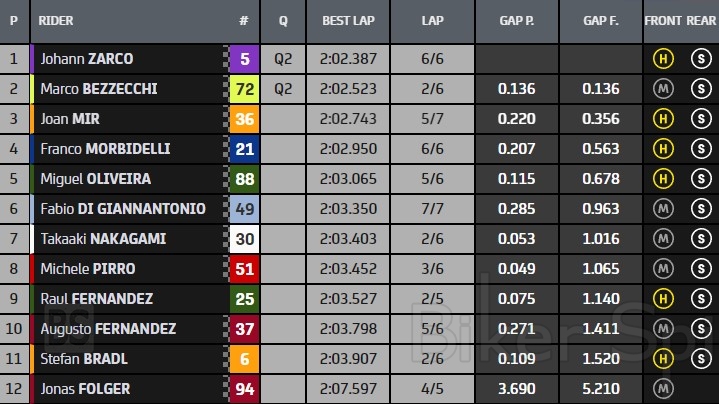Viewport: 719px width, 404px height.
Task: Open rider Marco BEZZECCHI's entry
Action: [x=99, y=89]
